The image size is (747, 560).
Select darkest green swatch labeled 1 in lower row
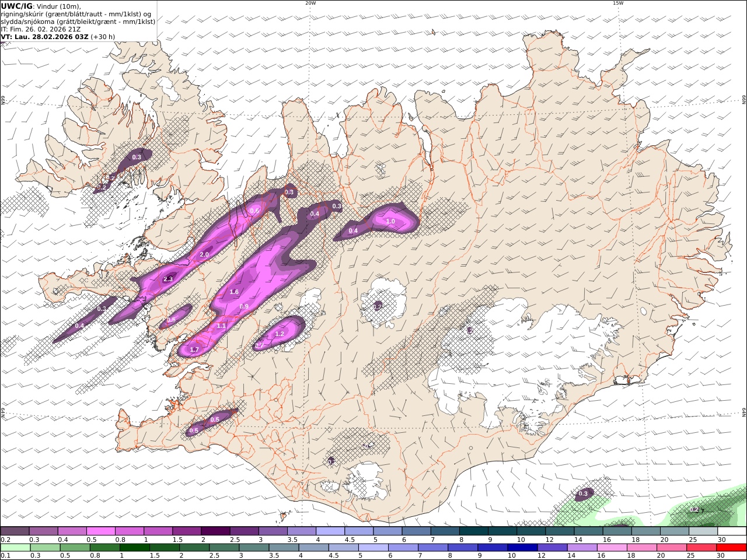click(134, 548)
